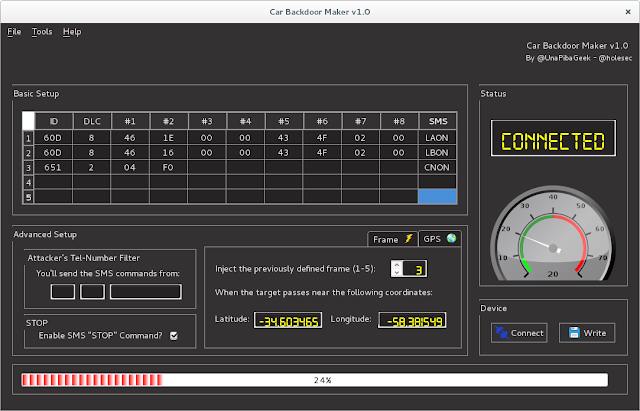Open the Help menu

[72, 32]
